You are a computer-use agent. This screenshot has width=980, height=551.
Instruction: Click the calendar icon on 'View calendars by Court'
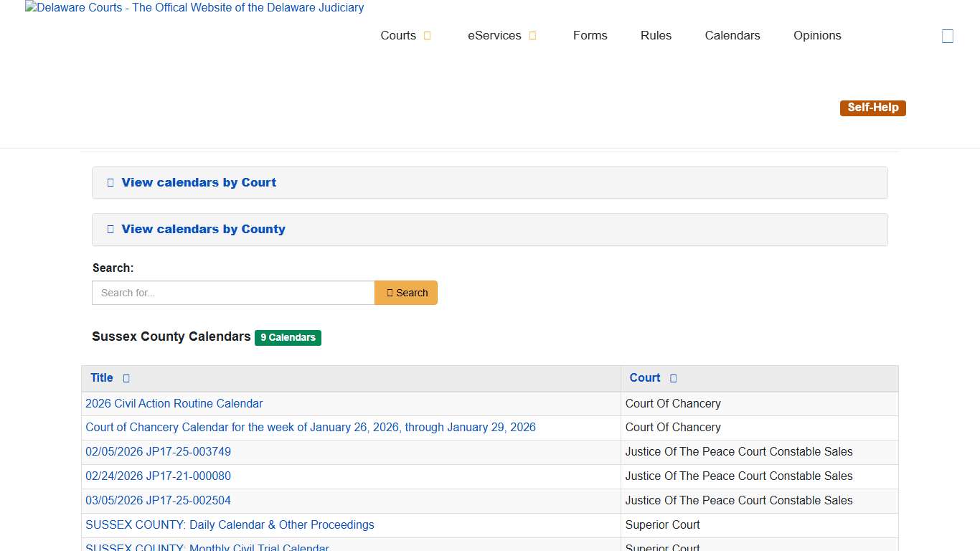pos(110,182)
